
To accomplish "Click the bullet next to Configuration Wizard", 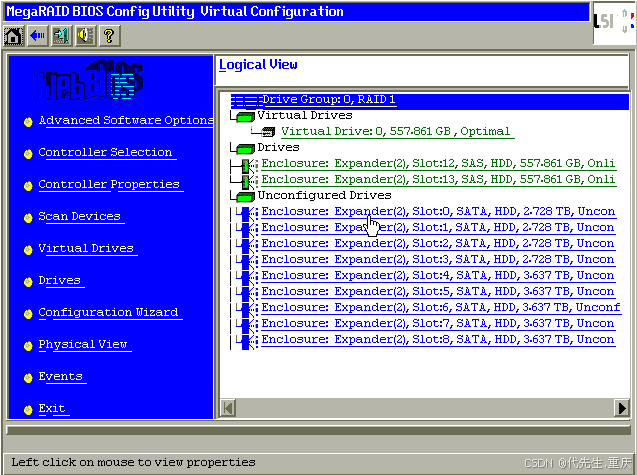I will click(28, 314).
